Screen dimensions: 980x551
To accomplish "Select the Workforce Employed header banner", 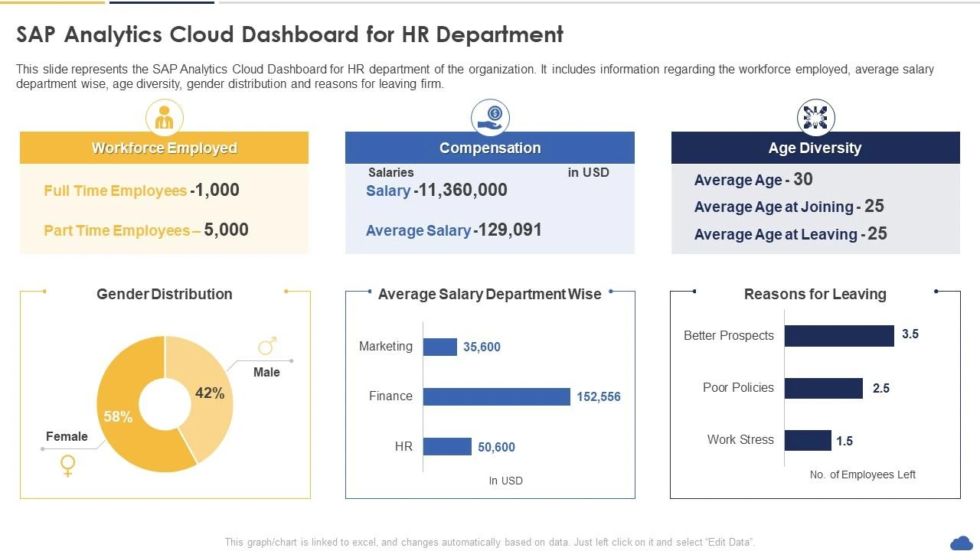I will pyautogui.click(x=163, y=147).
